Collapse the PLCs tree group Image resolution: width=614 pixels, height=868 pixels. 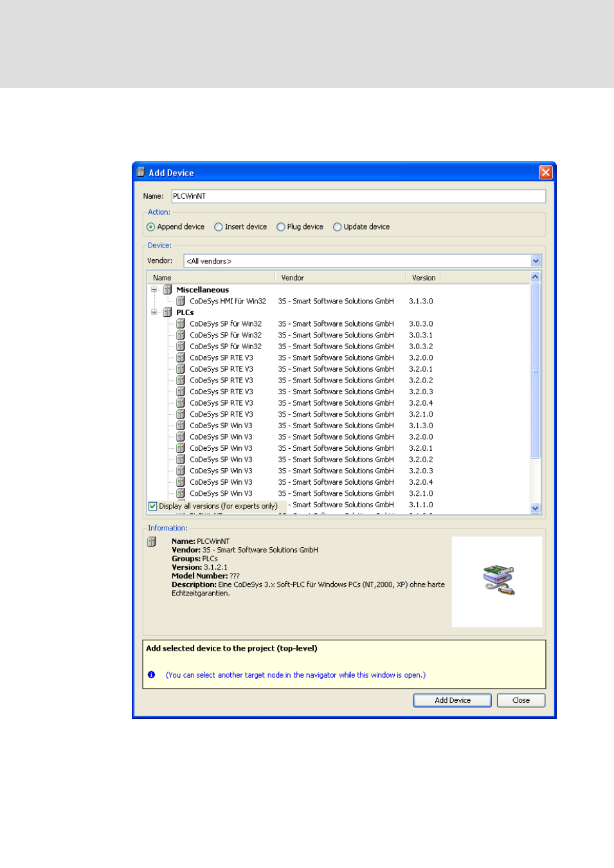click(x=154, y=312)
